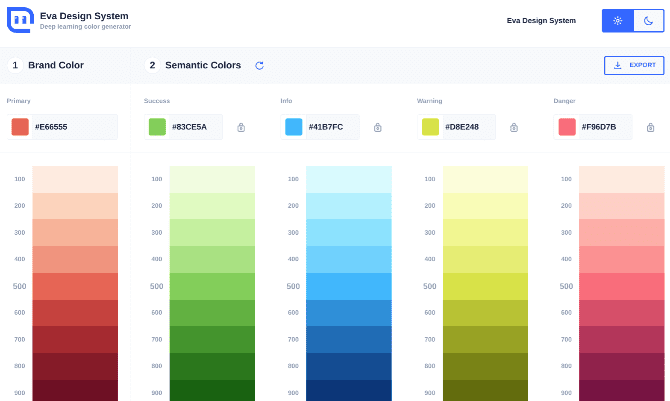Image resolution: width=670 pixels, height=401 pixels.
Task: Switch to light theme with sun icon
Action: [618, 21]
